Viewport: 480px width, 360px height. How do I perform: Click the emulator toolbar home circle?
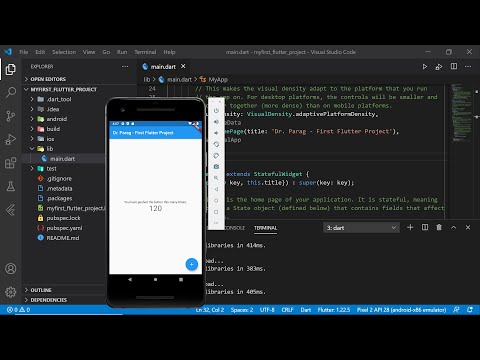[216, 200]
